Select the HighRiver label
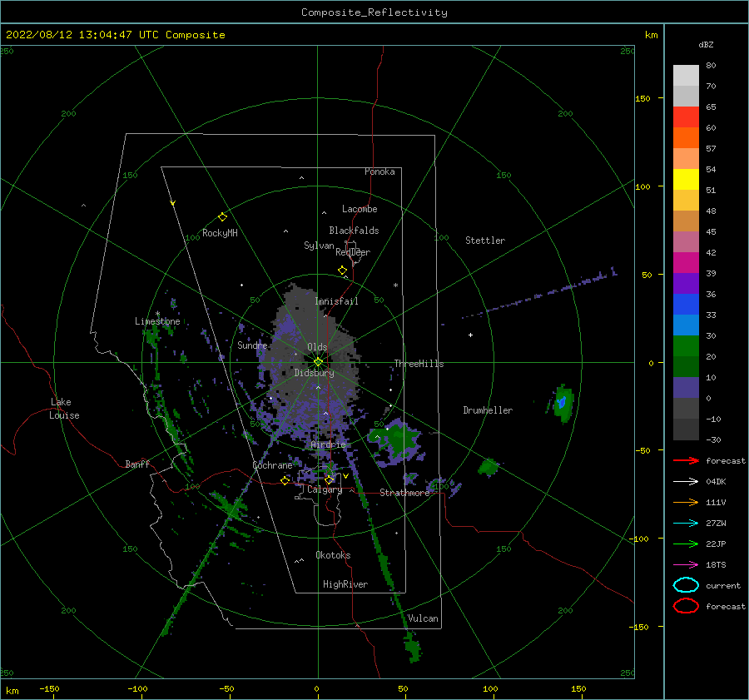 (345, 584)
